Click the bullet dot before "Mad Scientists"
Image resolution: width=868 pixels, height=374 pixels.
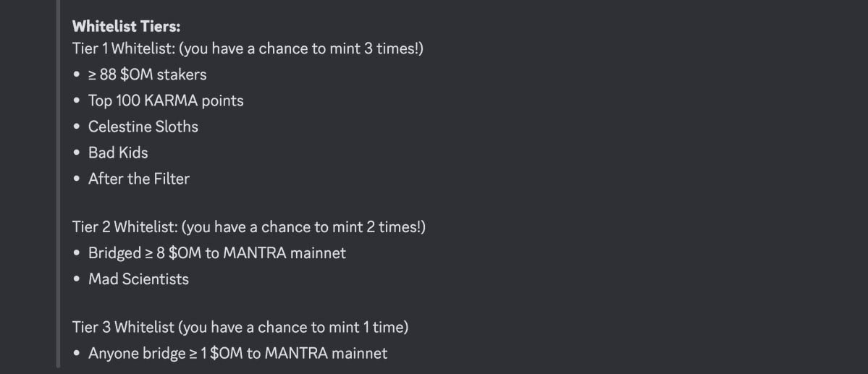click(77, 280)
